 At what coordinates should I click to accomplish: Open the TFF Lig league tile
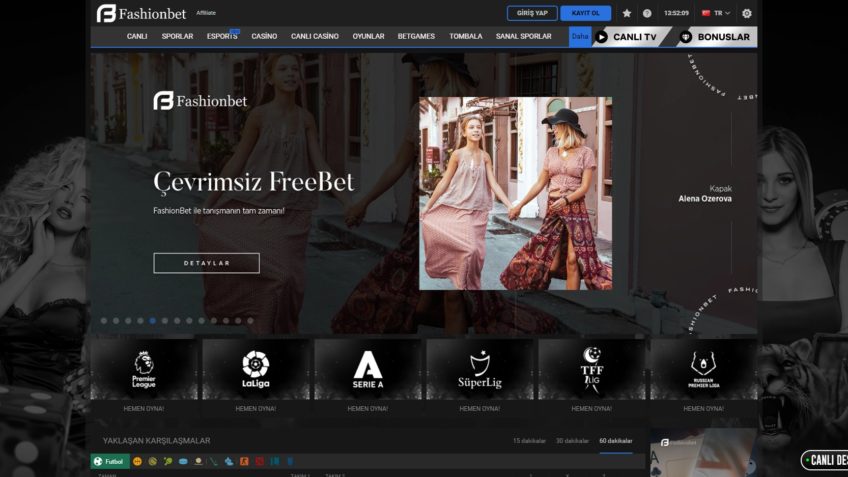pos(591,369)
